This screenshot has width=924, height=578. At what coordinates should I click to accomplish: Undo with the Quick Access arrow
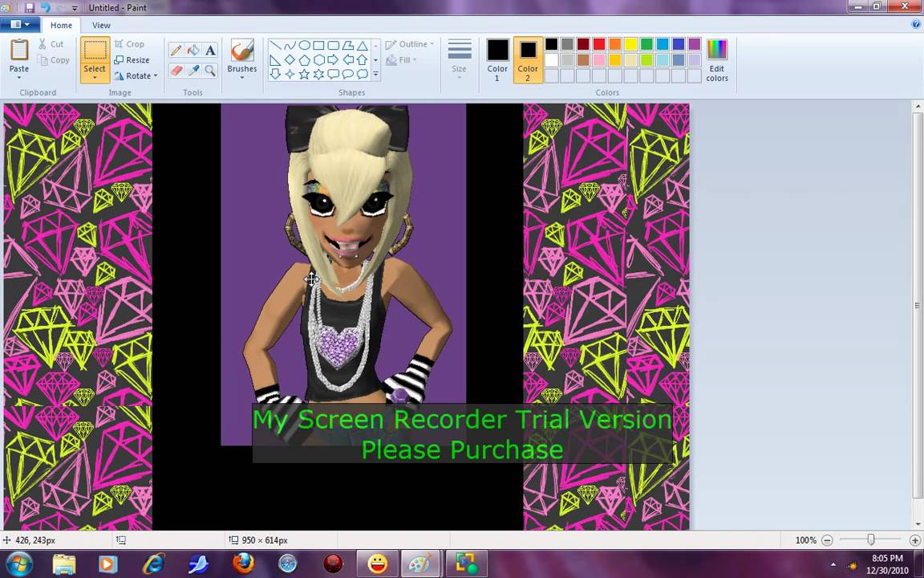pyautogui.click(x=46, y=8)
